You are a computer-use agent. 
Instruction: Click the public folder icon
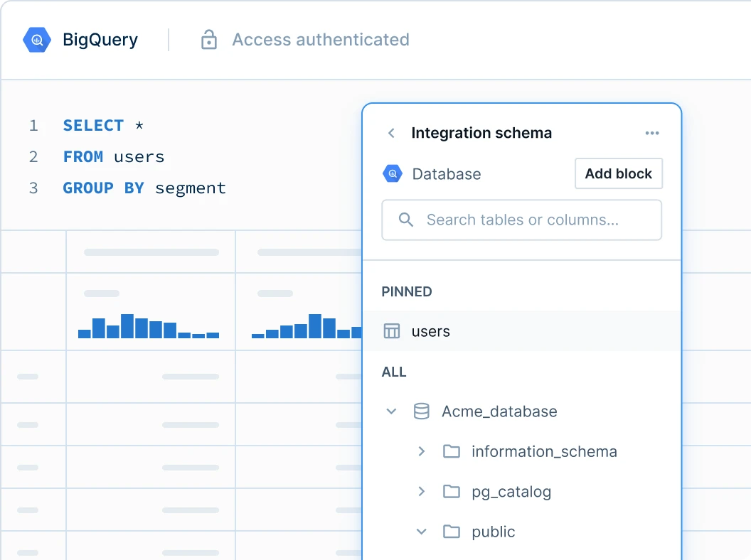click(x=451, y=532)
